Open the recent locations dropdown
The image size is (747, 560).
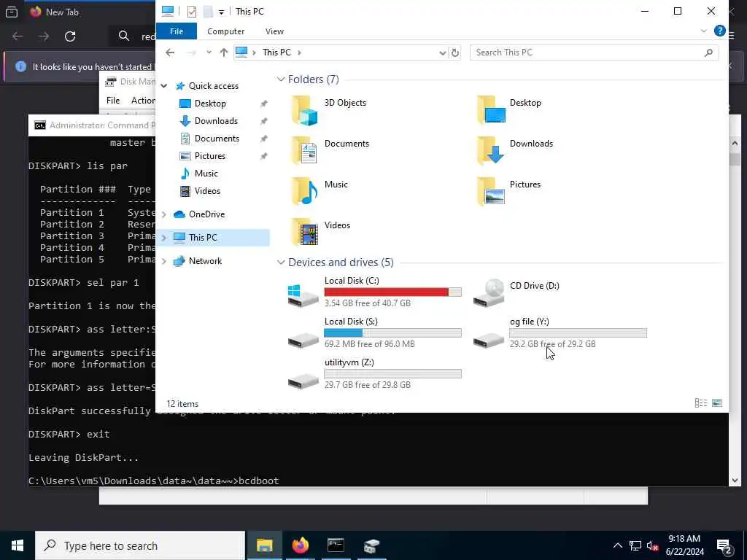pos(209,52)
